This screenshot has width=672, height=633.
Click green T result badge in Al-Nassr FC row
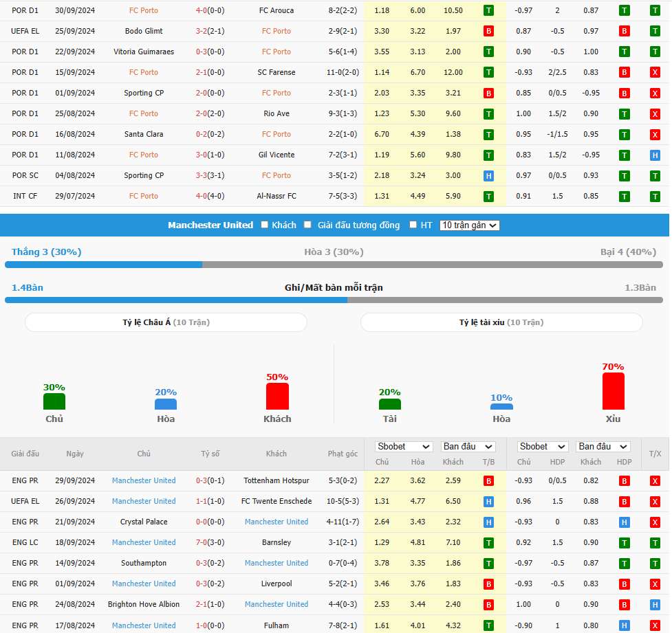pyautogui.click(x=488, y=196)
